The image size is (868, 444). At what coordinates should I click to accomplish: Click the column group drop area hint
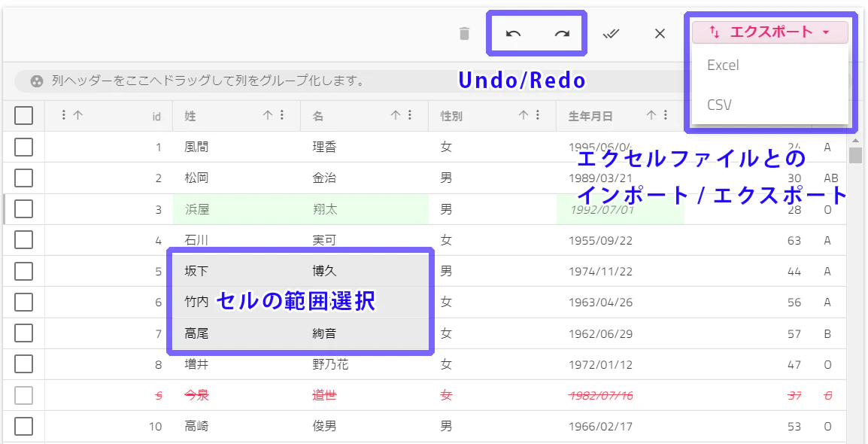208,81
